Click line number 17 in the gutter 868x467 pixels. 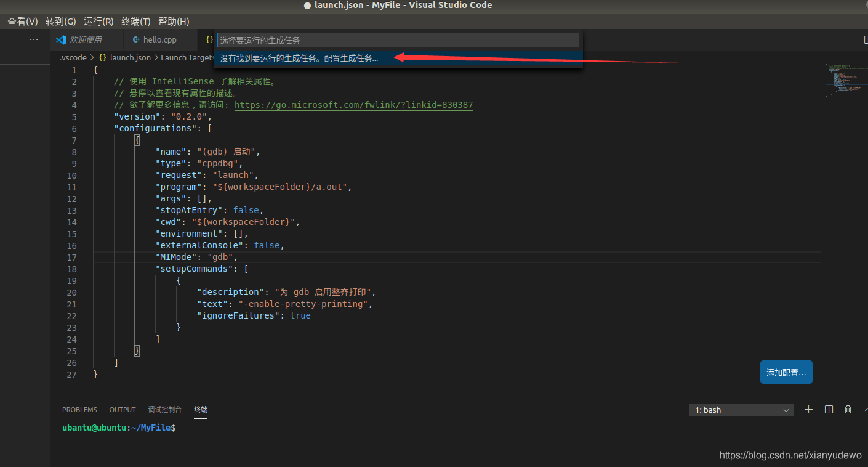pyautogui.click(x=72, y=257)
